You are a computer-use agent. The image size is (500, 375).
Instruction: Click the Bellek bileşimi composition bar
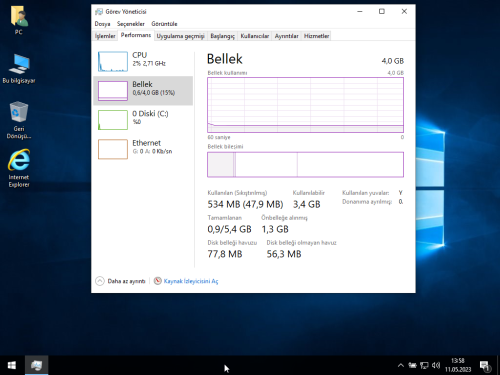point(305,165)
